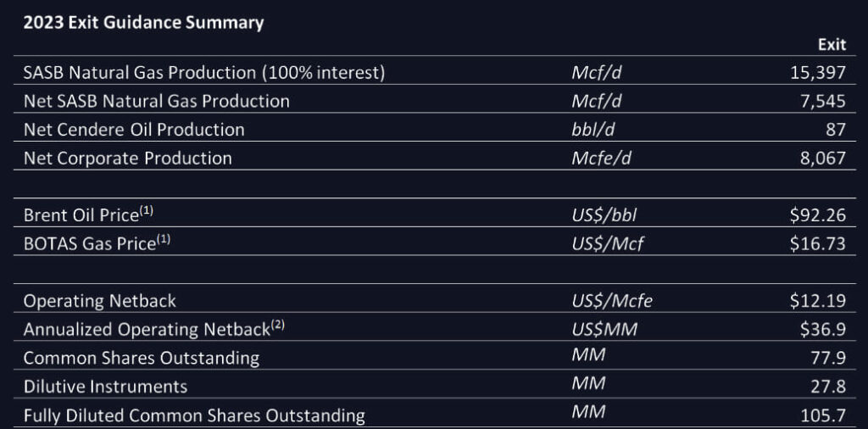
Task: Click the Net Corporate Production label
Action: (128, 159)
